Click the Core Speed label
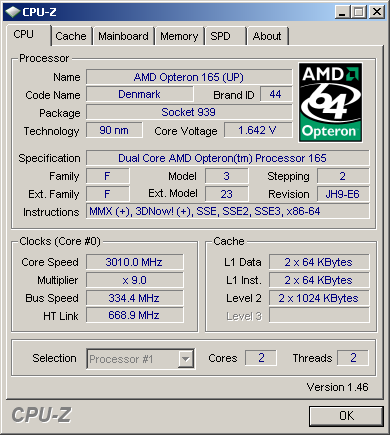The width and height of the screenshot is (390, 435). 50,262
